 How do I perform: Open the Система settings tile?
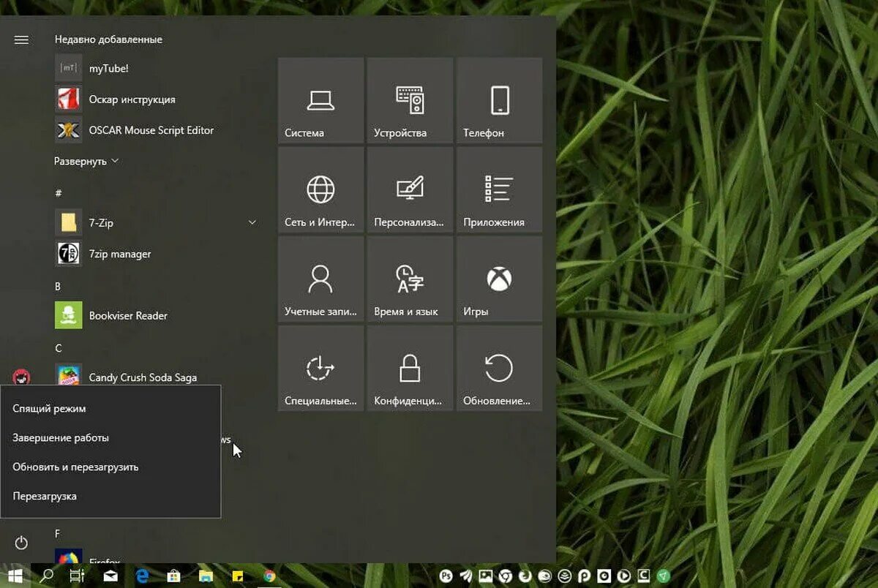(x=320, y=100)
